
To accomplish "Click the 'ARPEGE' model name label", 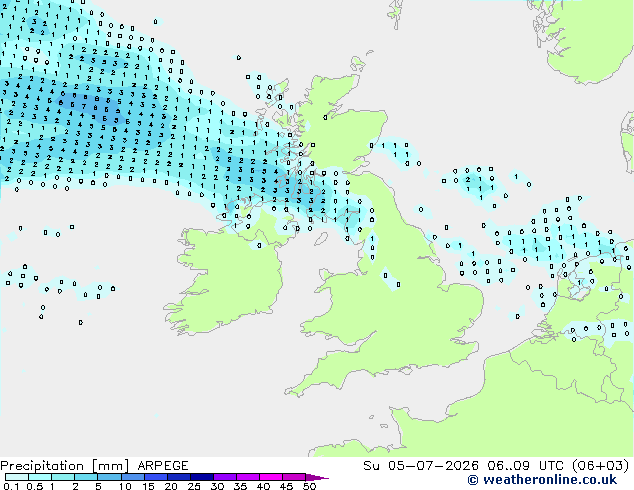I will pyautogui.click(x=163, y=466).
